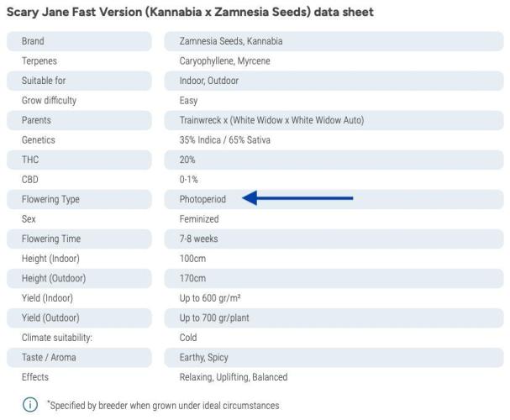Image resolution: width=510 pixels, height=420 pixels.
Task: Click the info icon beside breeder note
Action: [30, 405]
